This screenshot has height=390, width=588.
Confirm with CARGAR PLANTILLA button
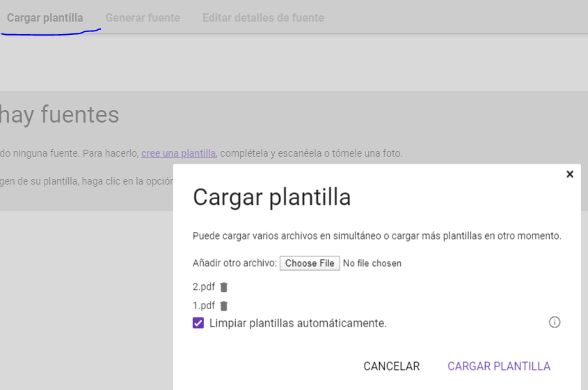pos(499,366)
